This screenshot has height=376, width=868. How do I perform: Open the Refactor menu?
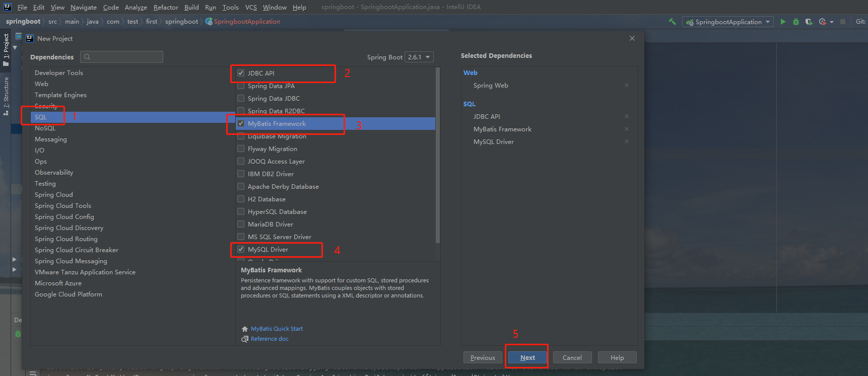(166, 7)
